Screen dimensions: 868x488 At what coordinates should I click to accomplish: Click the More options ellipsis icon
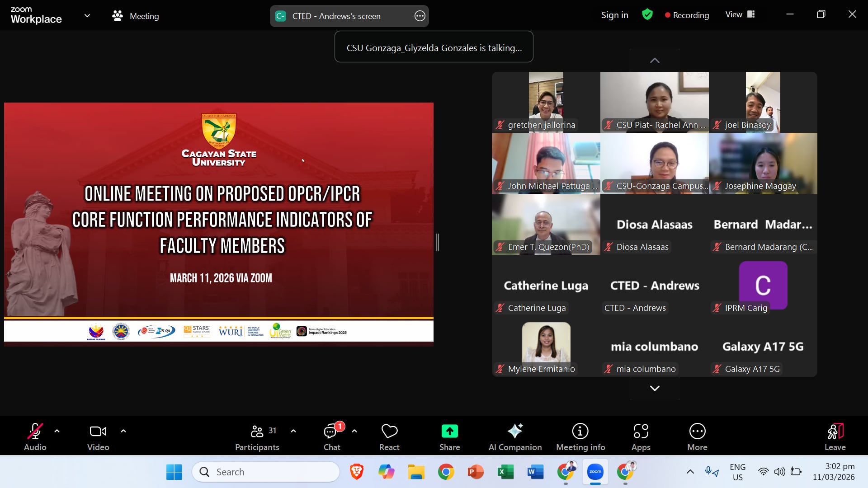[697, 432]
